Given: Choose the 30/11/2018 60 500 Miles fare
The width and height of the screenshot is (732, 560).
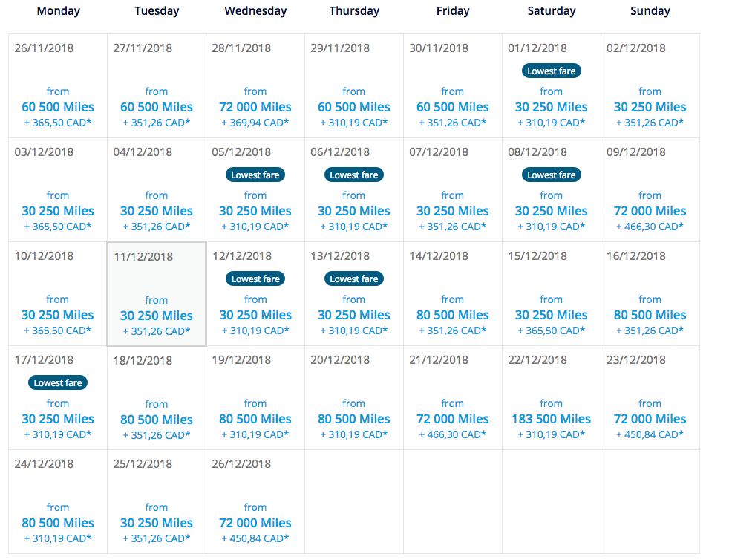Looking at the screenshot, I should 453,107.
